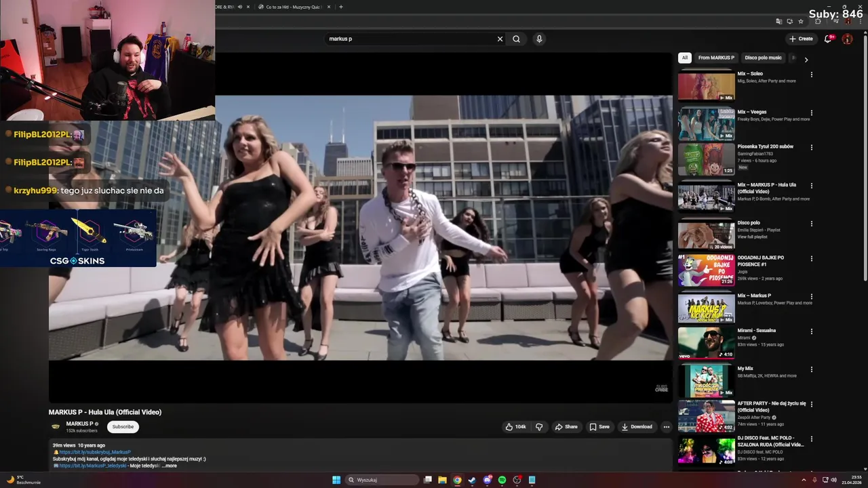868x488 pixels.
Task: Open MARKUS P channel avatar
Action: pos(56,427)
